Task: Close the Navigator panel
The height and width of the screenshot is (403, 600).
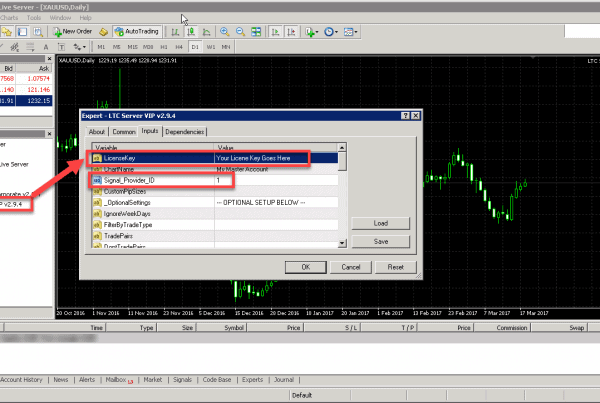Action: point(49,134)
